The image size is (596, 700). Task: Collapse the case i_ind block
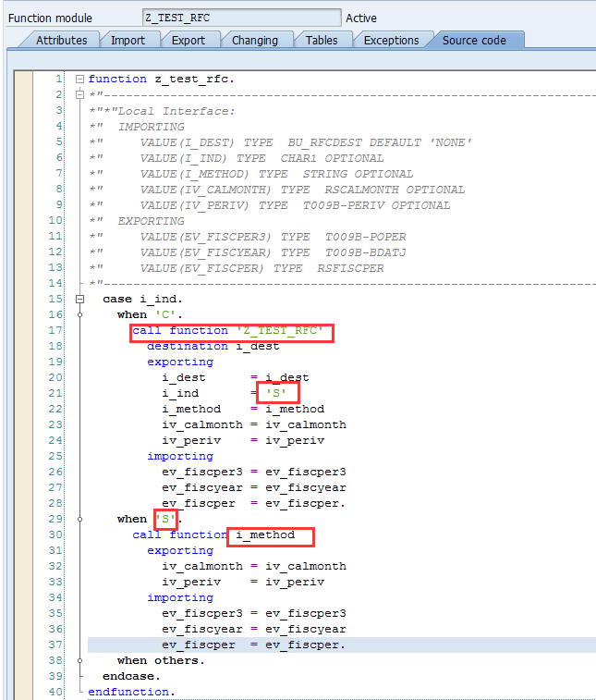[80, 300]
